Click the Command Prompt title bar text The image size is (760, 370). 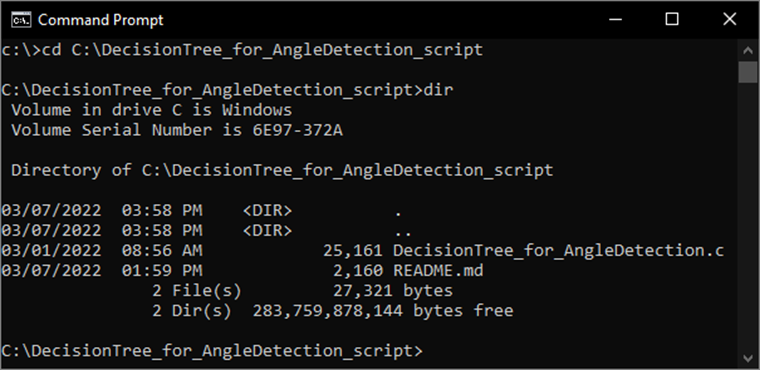pyautogui.click(x=101, y=20)
